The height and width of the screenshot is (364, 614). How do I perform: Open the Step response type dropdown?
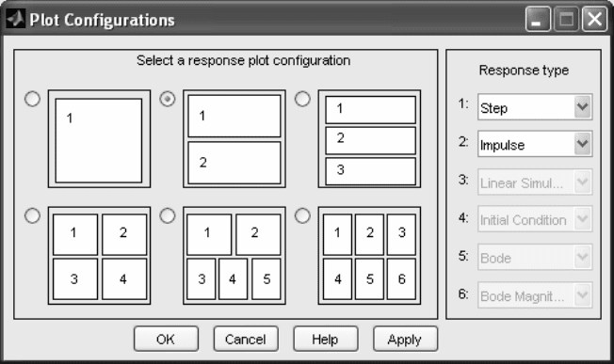tap(535, 106)
